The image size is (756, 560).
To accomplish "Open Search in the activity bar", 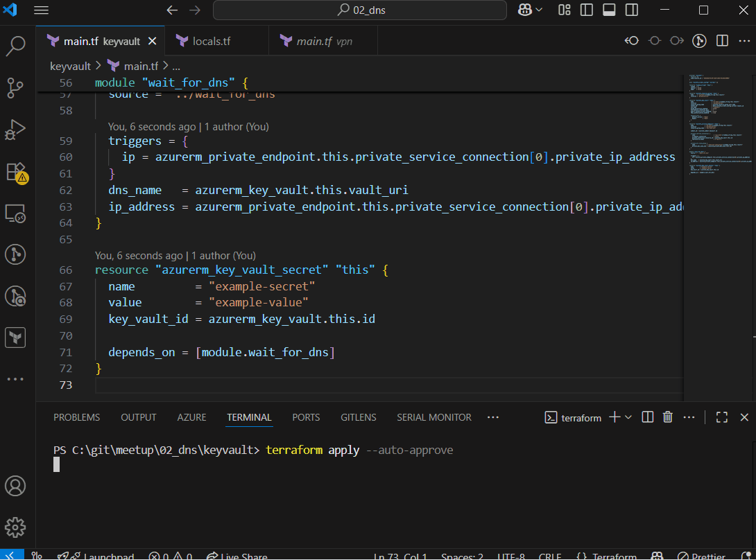I will pyautogui.click(x=15, y=46).
